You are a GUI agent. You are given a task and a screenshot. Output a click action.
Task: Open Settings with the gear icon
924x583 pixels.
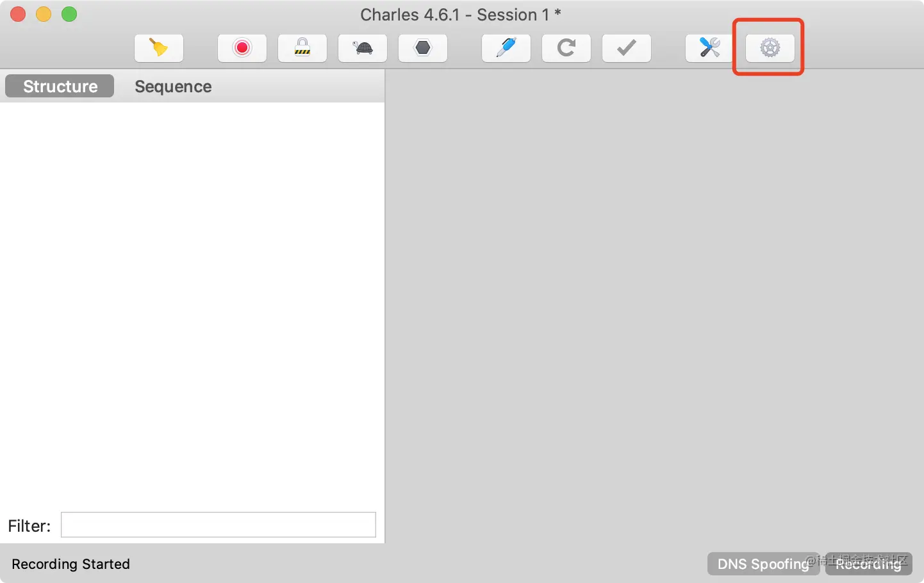point(770,48)
